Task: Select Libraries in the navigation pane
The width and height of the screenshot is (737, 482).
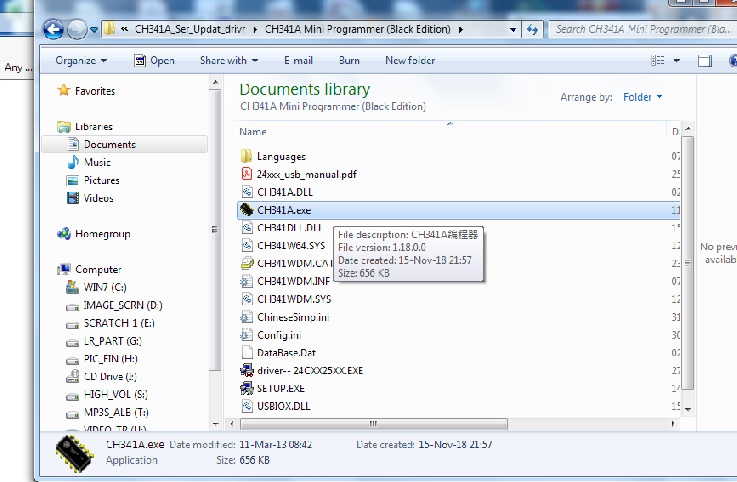Action: click(x=85, y=126)
